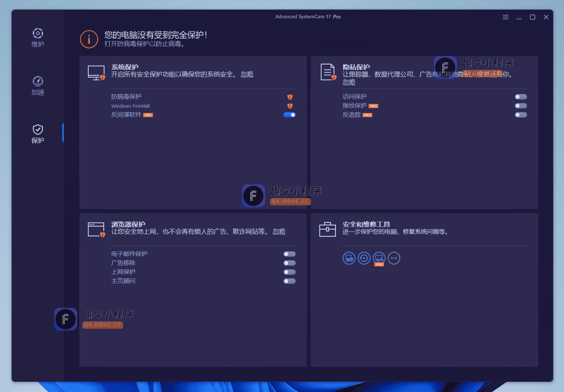Viewport: 564px width, 392px height.
Task: Click the 安全和维修工具 heading
Action: pos(366,224)
